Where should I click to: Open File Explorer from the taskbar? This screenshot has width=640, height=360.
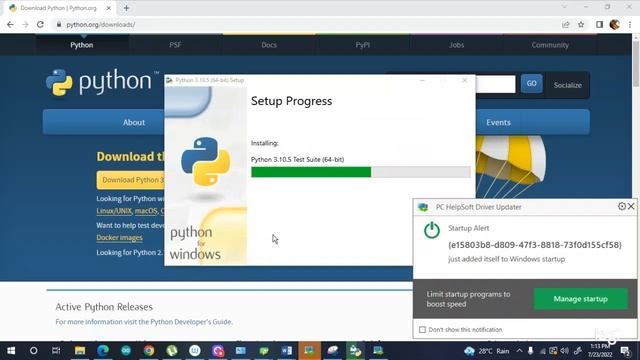click(x=80, y=351)
